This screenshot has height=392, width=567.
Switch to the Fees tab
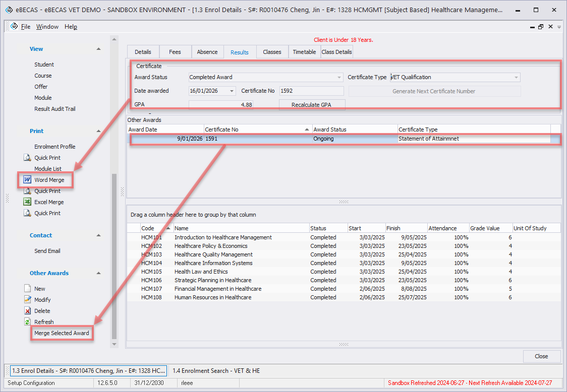pos(175,52)
